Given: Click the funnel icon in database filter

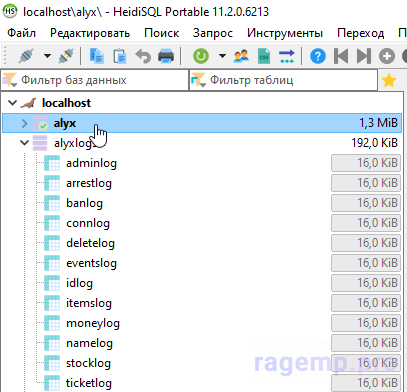Looking at the screenshot, I should click(x=10, y=80).
